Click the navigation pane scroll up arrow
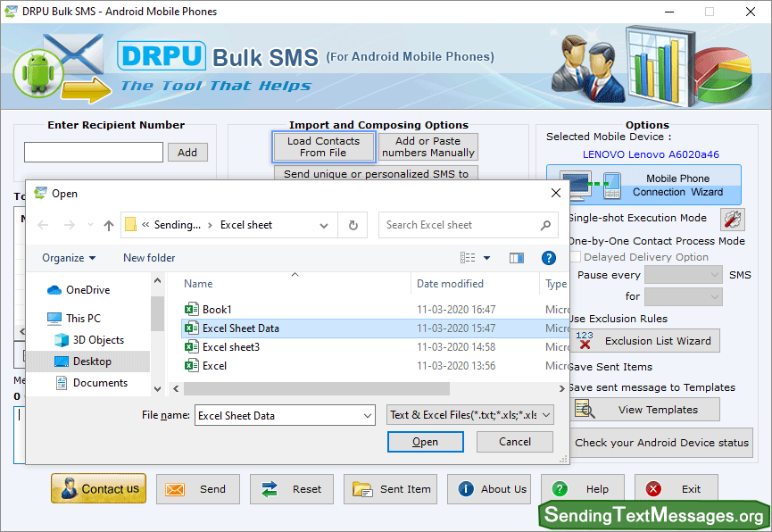The height and width of the screenshot is (532, 772). (x=158, y=281)
